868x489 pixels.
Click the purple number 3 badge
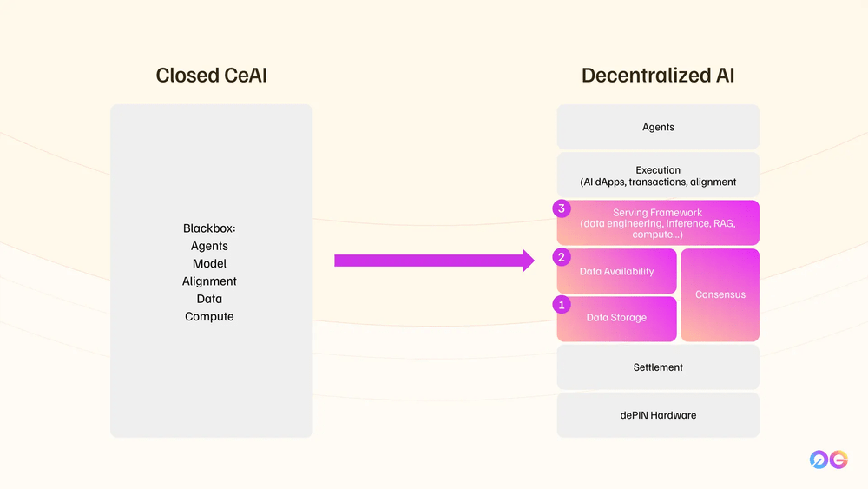click(562, 209)
